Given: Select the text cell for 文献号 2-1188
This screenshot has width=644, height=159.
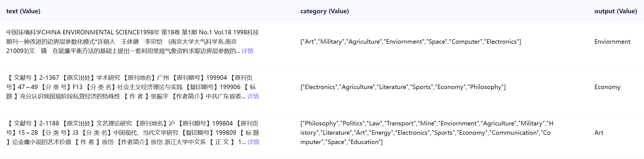Looking at the screenshot, I should pos(132,133).
